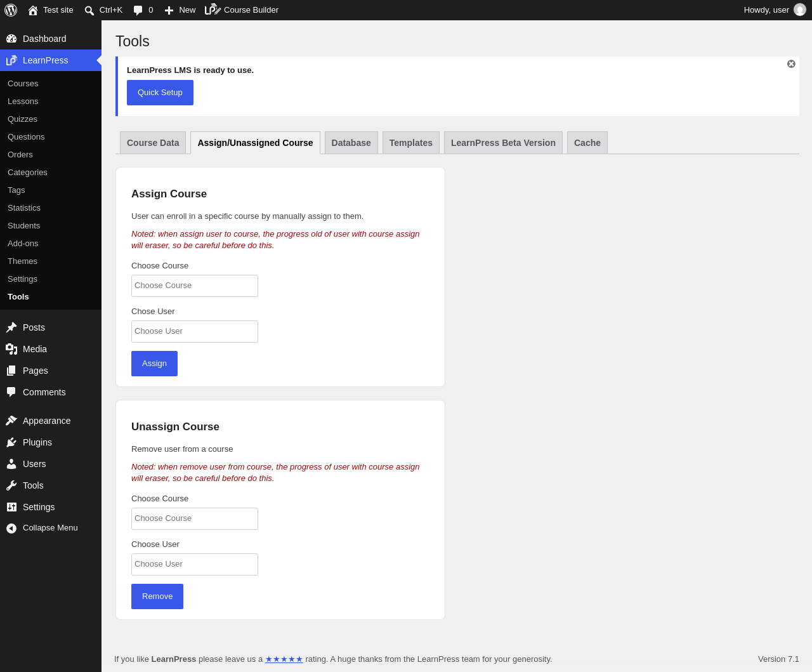Go to the Templates tab
Image resolution: width=812 pixels, height=672 pixels.
(x=411, y=143)
